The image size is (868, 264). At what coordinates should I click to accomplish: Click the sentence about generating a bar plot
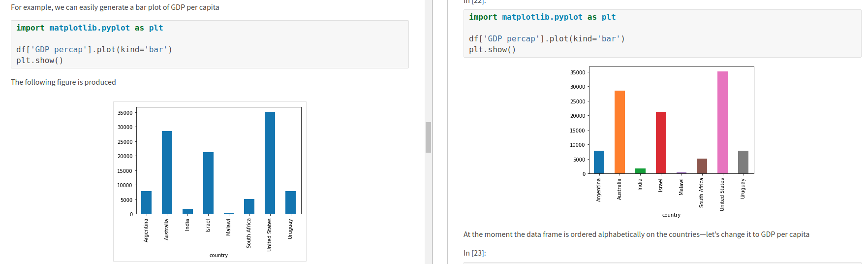(x=115, y=7)
